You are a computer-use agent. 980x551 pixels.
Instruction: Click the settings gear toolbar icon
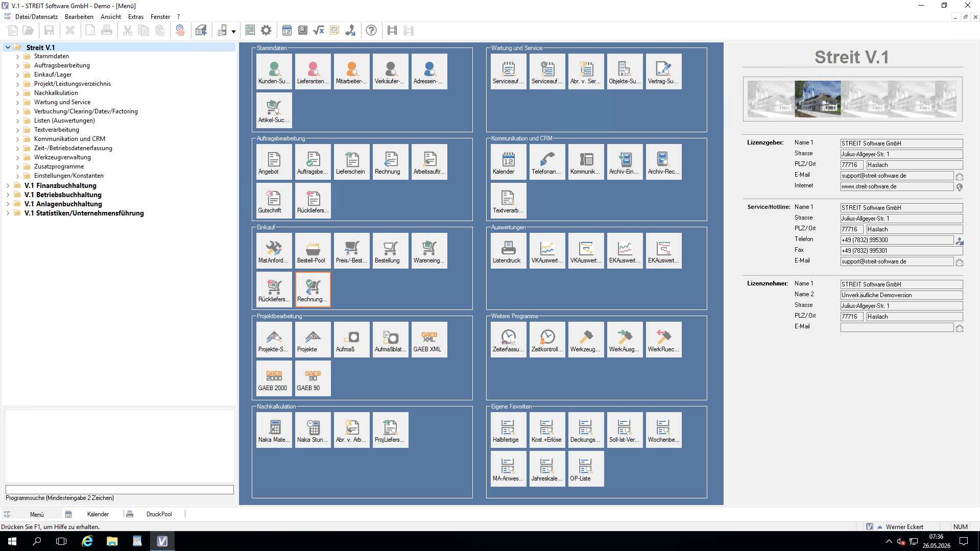coord(266,31)
